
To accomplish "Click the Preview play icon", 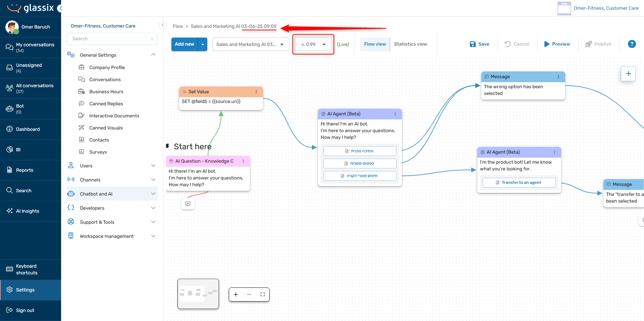I will click(x=547, y=44).
